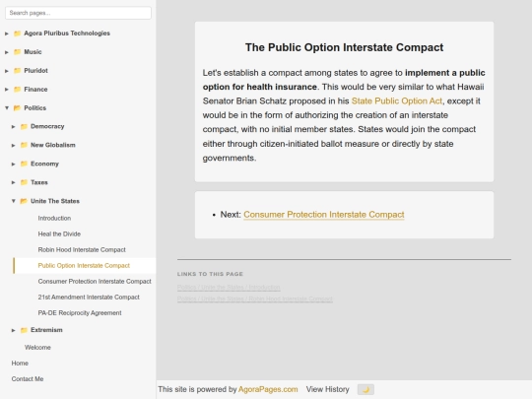532x399 pixels.
Task: Click the open Politics folder icon
Action: tap(17, 108)
